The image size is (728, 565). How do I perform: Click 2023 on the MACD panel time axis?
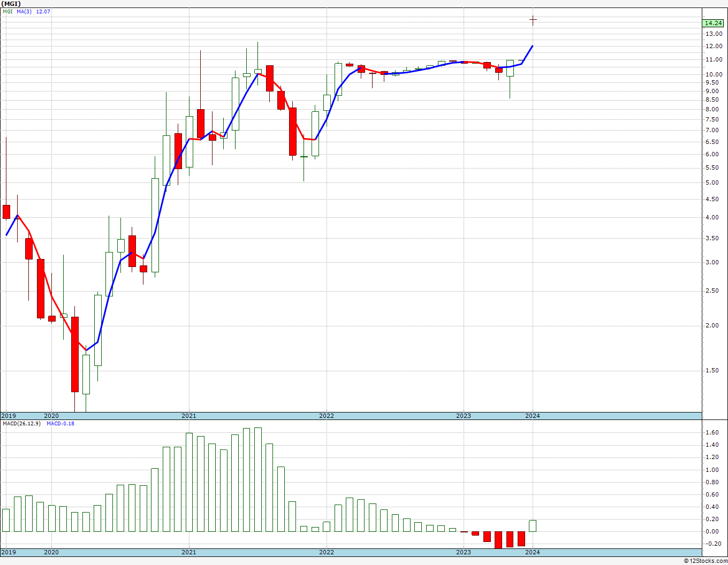(x=464, y=552)
